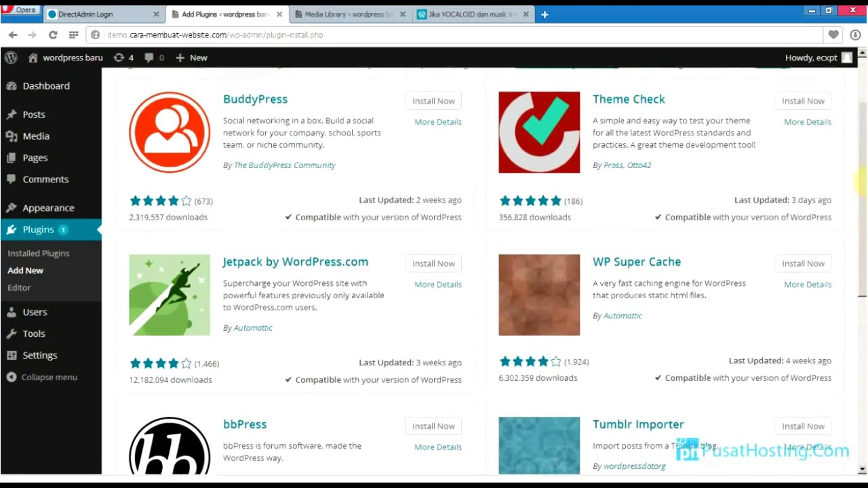
Task: Close the Media Library tab
Action: [403, 14]
